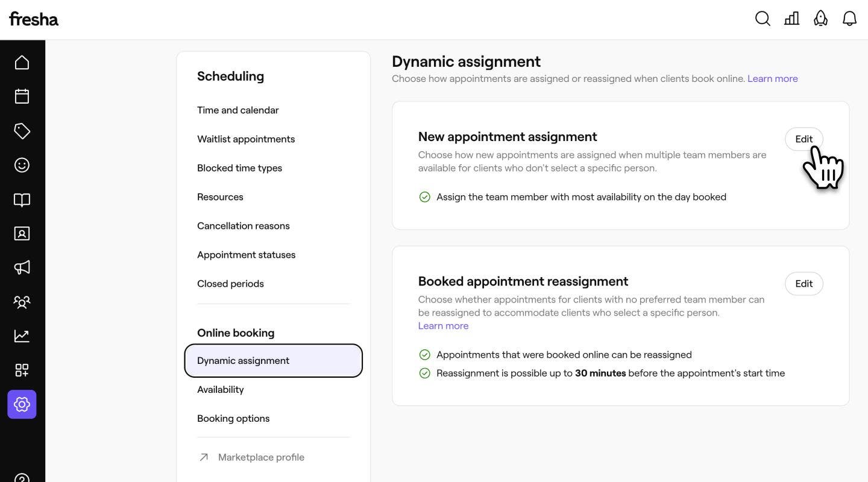Click the Settings gear icon
The image size is (868, 482).
22,404
